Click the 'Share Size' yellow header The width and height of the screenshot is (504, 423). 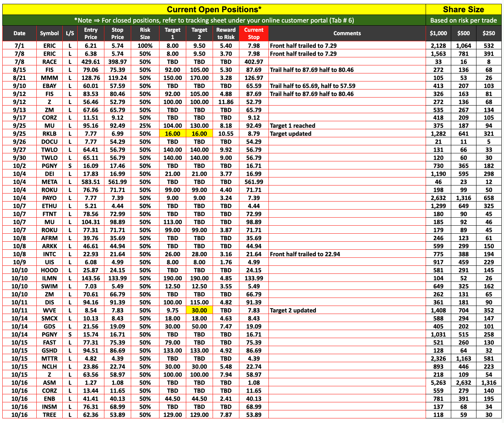coord(463,10)
